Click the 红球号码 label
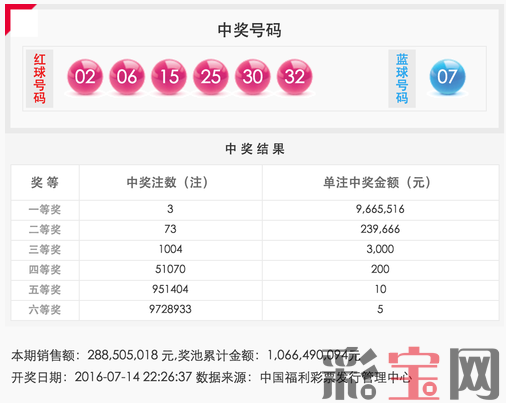This screenshot has width=506, height=403. pyautogui.click(x=39, y=79)
